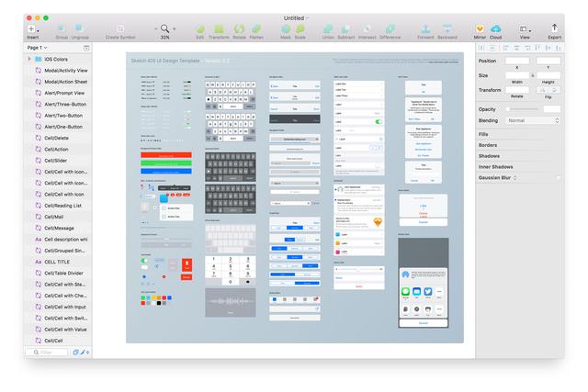This screenshot has height=392, width=588.
Task: Select the Cell/Reading List layer
Action: pyautogui.click(x=65, y=206)
